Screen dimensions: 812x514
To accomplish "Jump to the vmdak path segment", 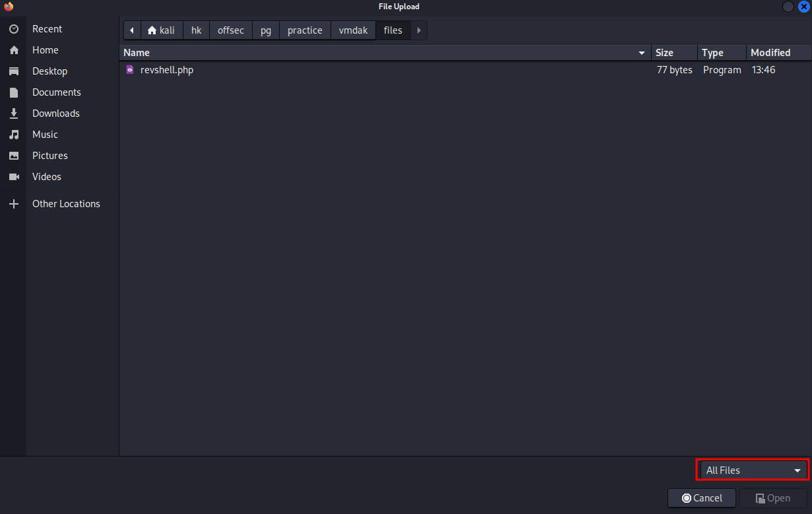I will click(353, 30).
